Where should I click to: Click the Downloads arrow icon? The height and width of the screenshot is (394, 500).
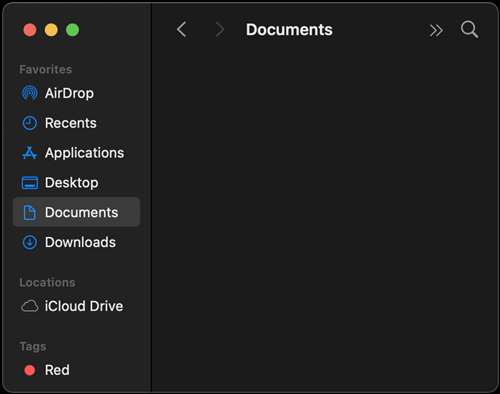(x=30, y=242)
